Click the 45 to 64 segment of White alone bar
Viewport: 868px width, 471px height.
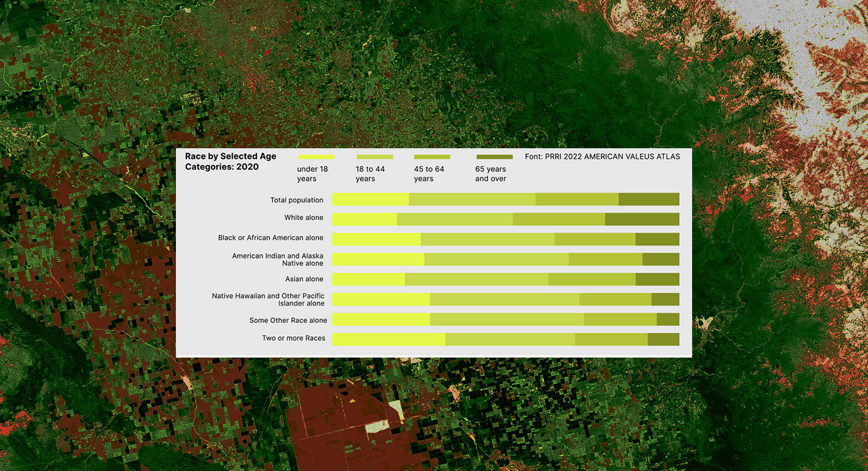coord(559,219)
